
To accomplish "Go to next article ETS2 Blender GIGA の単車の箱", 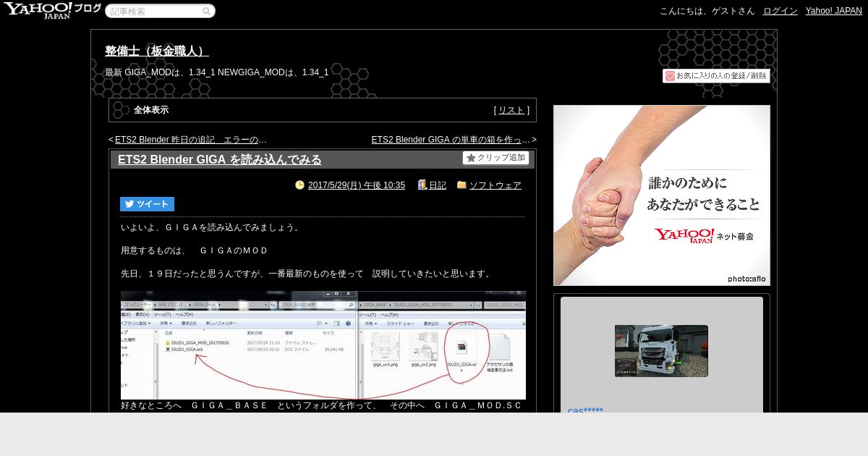I will (451, 140).
